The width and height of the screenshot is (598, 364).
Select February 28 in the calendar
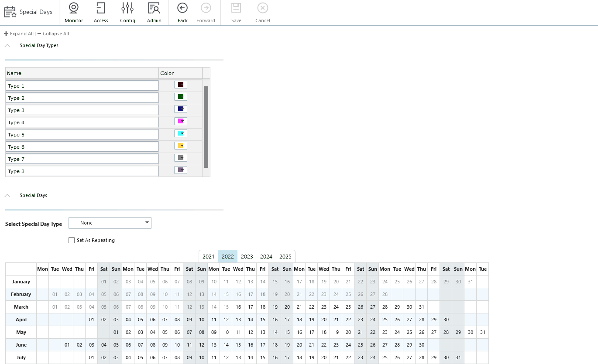click(385, 294)
